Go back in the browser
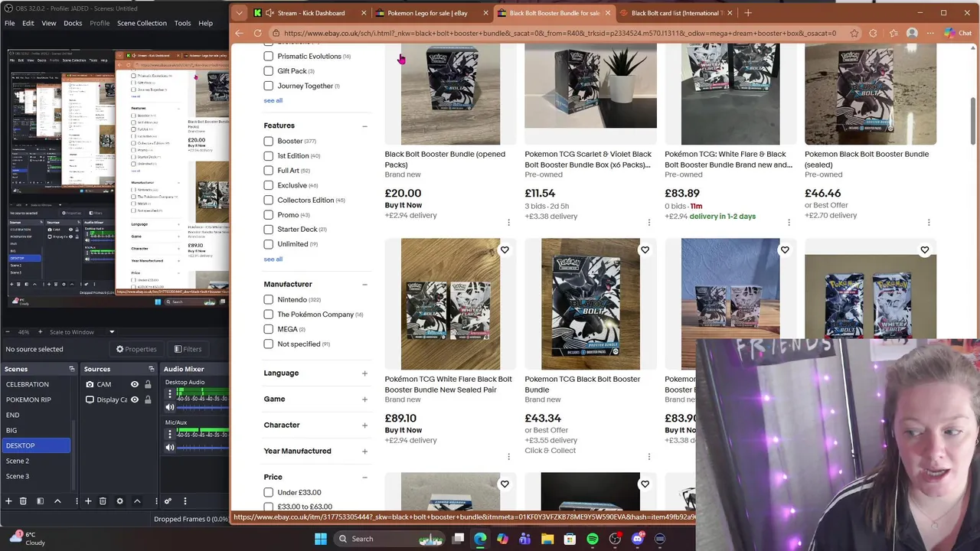The image size is (980, 551). coord(239,33)
